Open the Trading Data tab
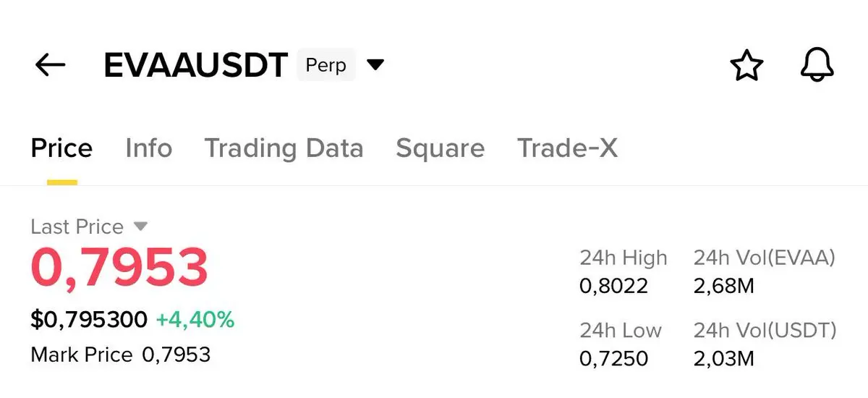The width and height of the screenshot is (868, 398). pos(284,148)
